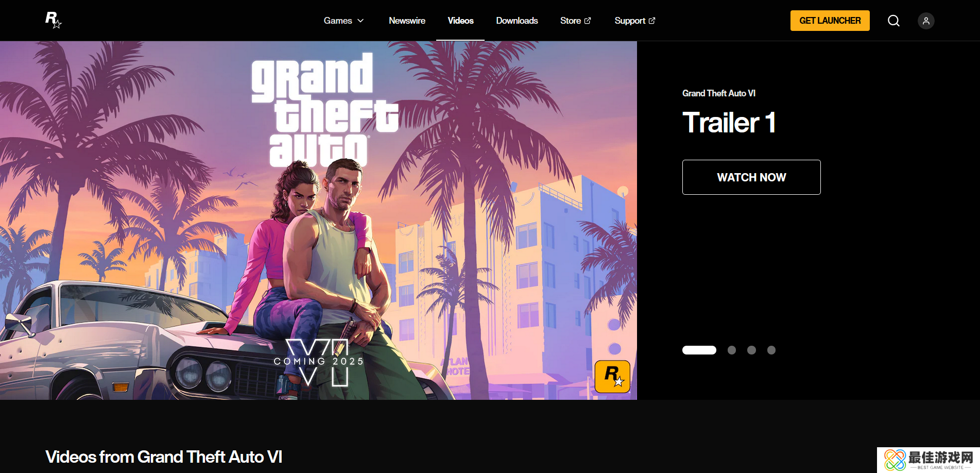Screen dimensions: 980x473
Task: Open the Newswire menu item
Action: [x=407, y=21]
